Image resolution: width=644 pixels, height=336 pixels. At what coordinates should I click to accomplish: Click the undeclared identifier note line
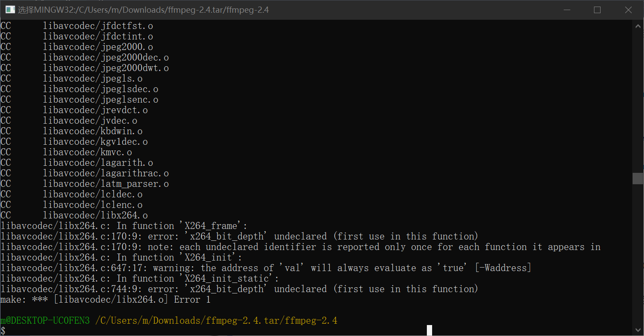(301, 247)
